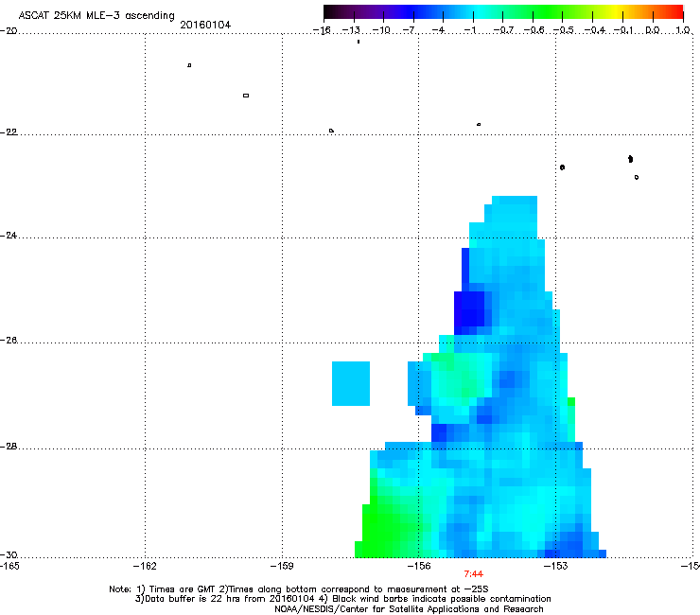Click the rectangular island outline above the -22 line

[x=246, y=96]
